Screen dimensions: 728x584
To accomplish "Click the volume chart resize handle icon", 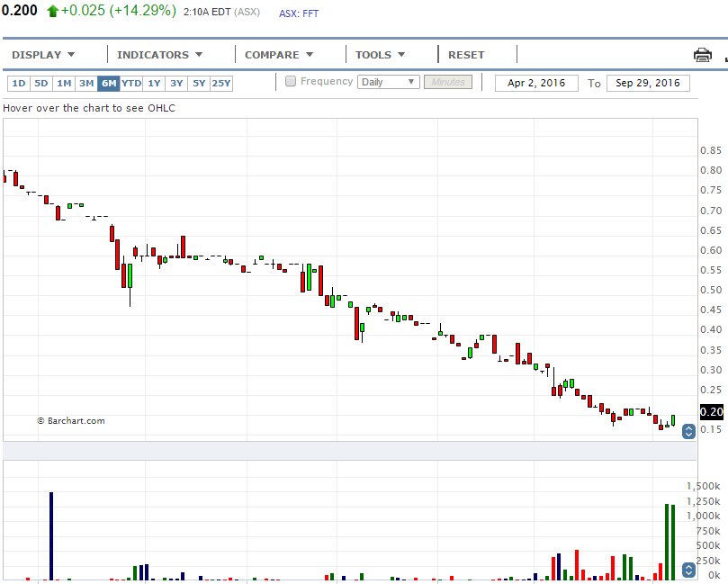I will 688,570.
